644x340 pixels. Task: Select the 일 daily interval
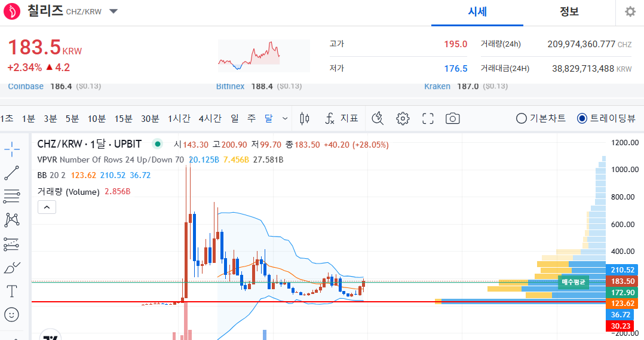click(235, 119)
